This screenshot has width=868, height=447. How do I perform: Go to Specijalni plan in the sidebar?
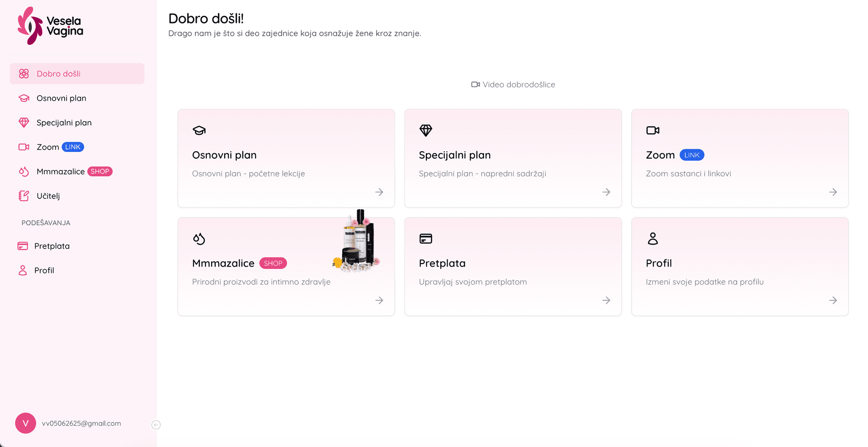64,122
